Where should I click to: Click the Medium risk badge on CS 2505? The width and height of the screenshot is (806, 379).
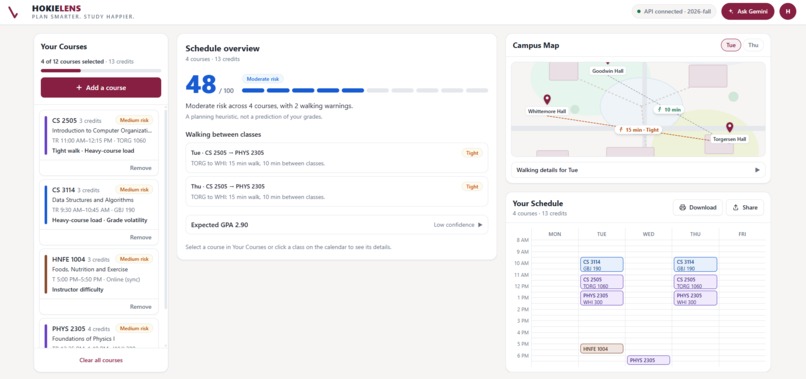tap(134, 120)
